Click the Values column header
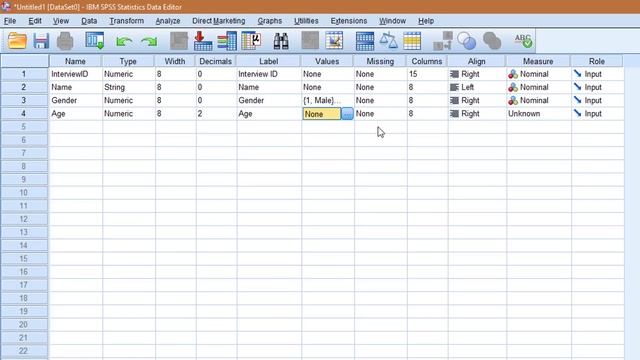Image resolution: width=640 pixels, height=360 pixels. point(327,61)
